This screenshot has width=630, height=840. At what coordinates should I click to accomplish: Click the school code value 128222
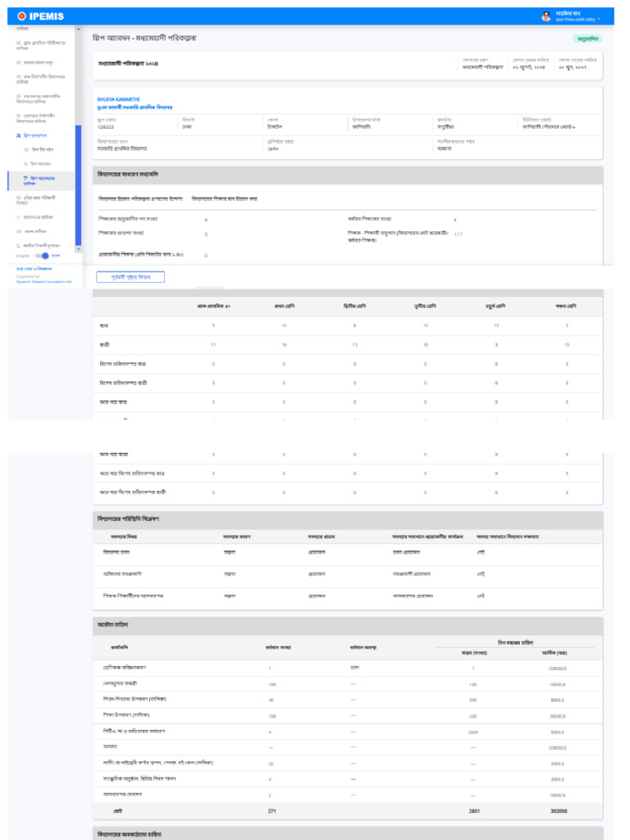106,127
